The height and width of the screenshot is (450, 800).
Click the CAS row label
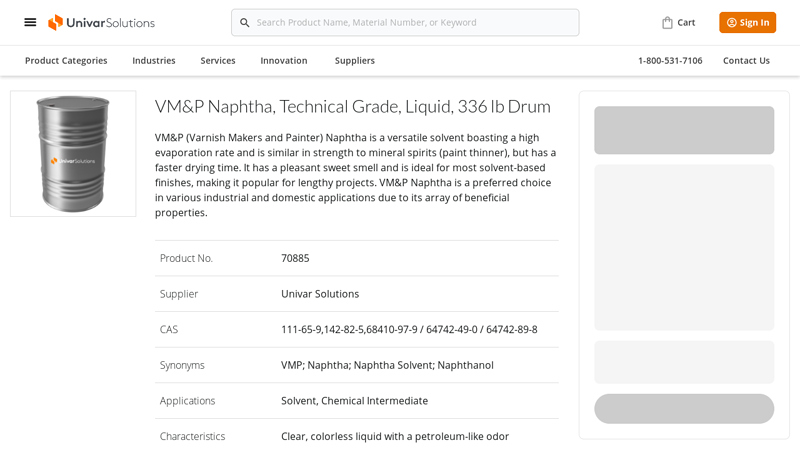coord(169,330)
